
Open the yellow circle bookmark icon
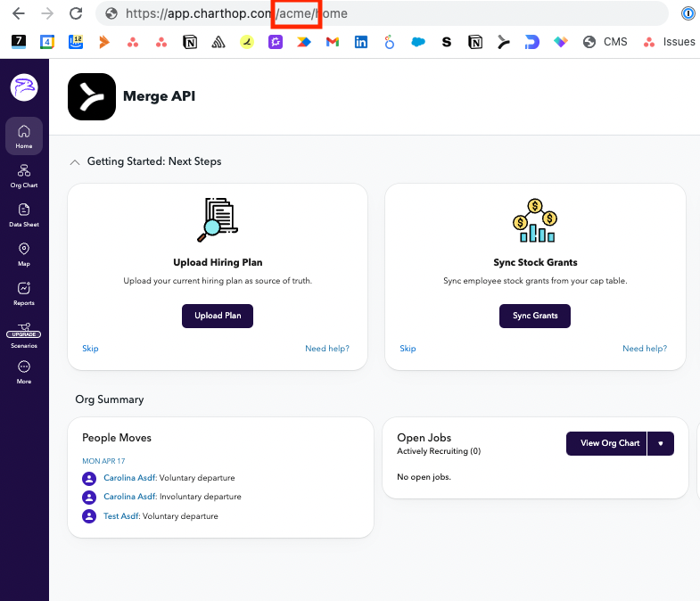pyautogui.click(x=247, y=42)
